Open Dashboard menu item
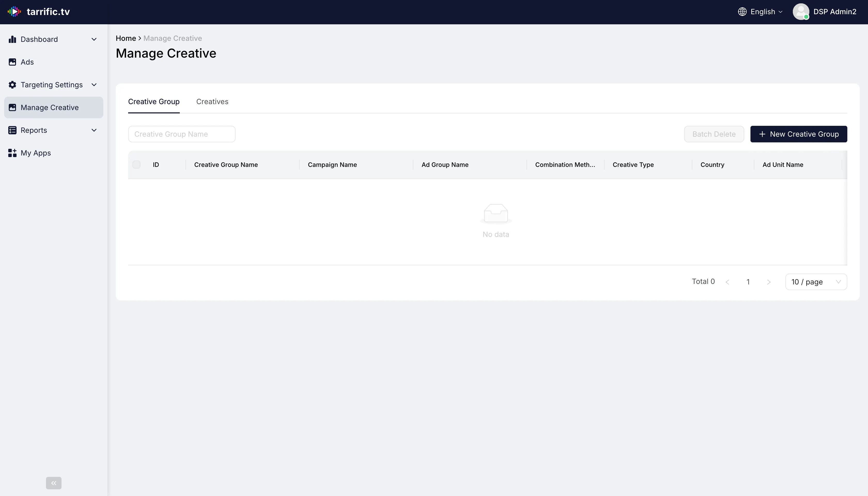 [53, 39]
